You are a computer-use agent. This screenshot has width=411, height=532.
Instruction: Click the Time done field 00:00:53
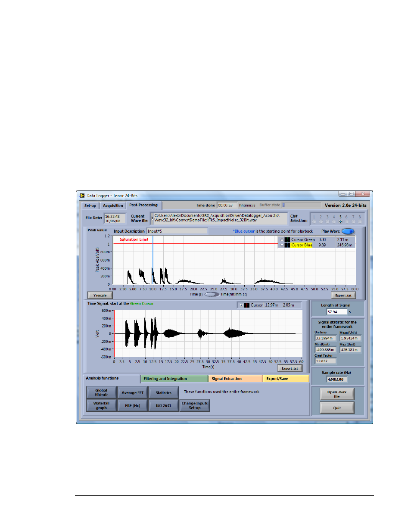(227, 205)
